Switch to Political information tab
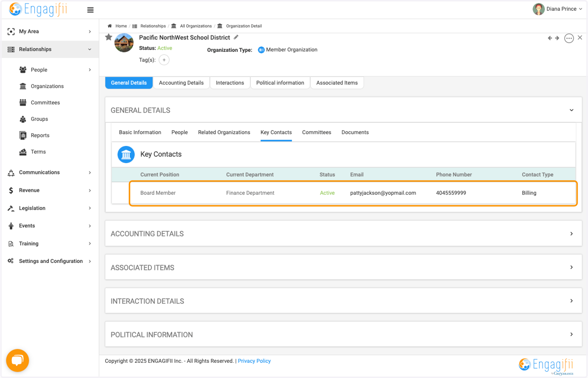Image resolution: width=588 pixels, height=378 pixels. click(x=280, y=83)
